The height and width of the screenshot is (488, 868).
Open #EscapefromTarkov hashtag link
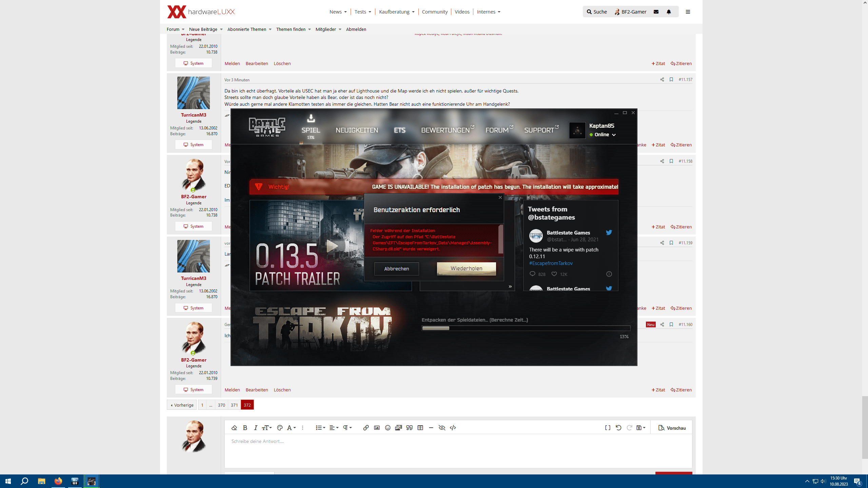(x=551, y=263)
